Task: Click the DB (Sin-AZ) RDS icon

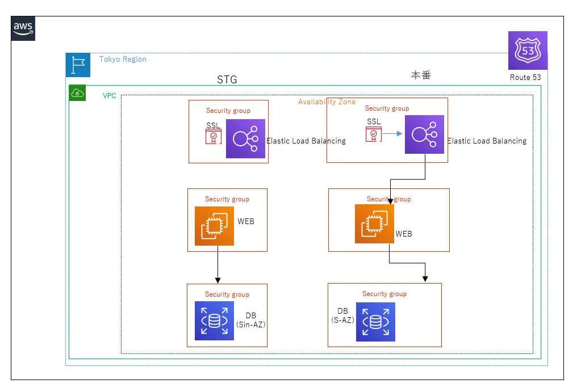Action: 214,321
